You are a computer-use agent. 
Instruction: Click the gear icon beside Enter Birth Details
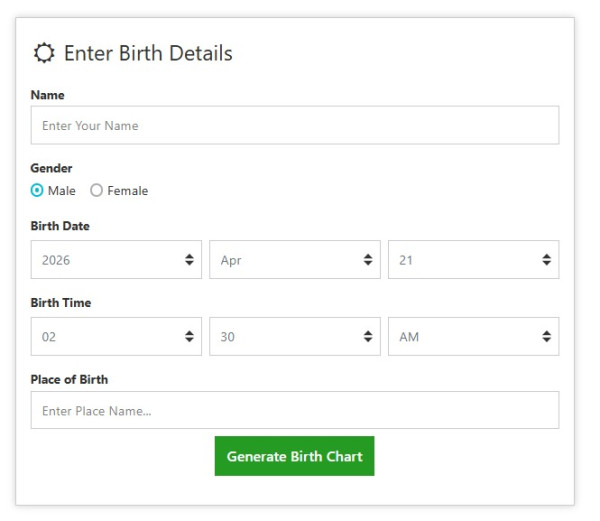click(x=44, y=53)
